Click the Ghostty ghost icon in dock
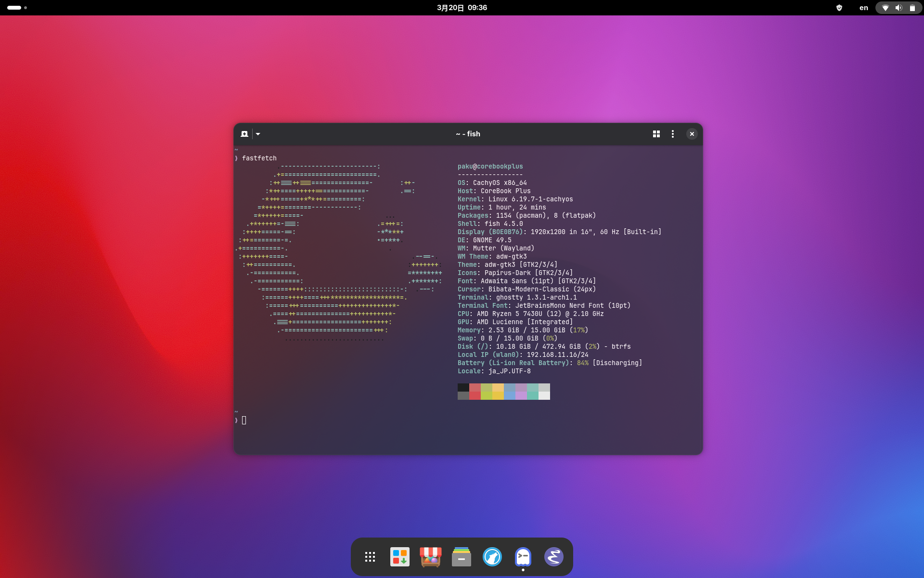The height and width of the screenshot is (578, 924). pos(523,557)
